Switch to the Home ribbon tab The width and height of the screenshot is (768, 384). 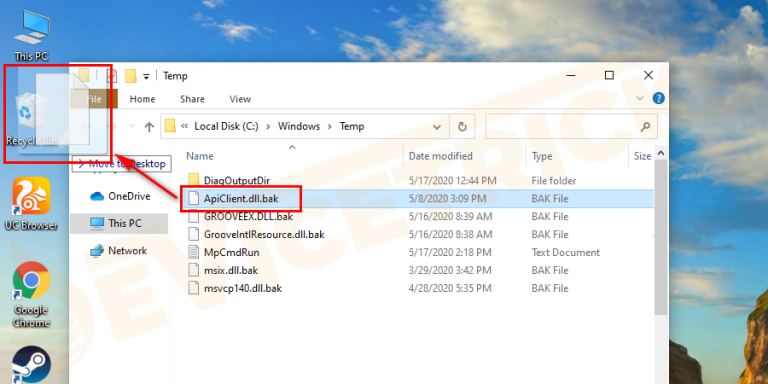[143, 99]
